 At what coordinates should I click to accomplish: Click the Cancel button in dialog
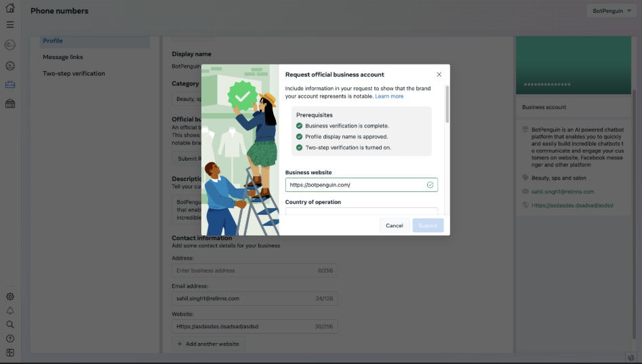click(394, 225)
